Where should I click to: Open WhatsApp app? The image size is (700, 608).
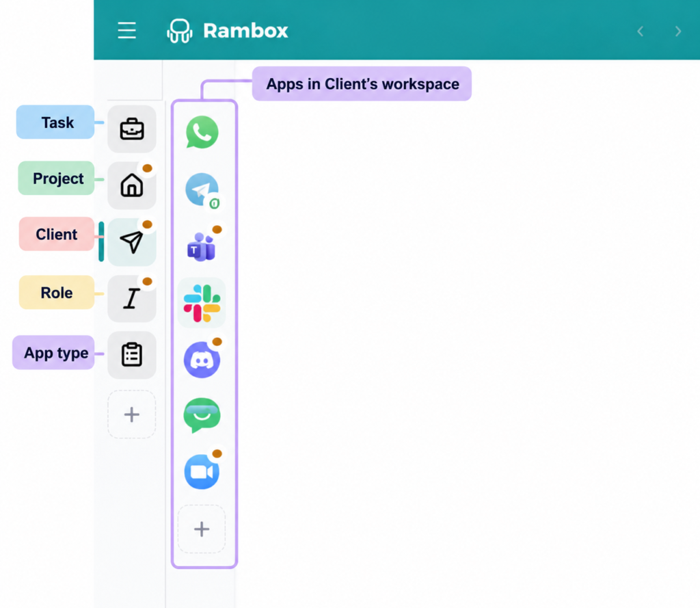coord(202,132)
